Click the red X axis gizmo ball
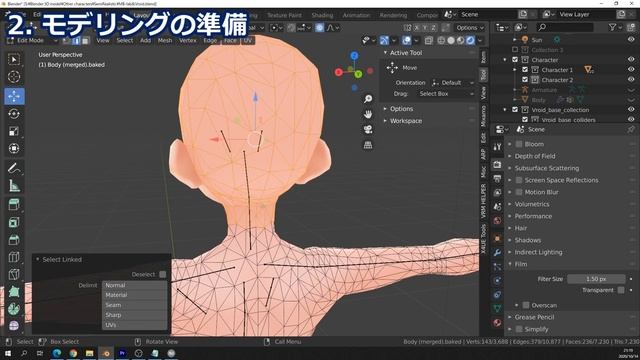The height and width of the screenshot is (360, 640). (x=338, y=72)
